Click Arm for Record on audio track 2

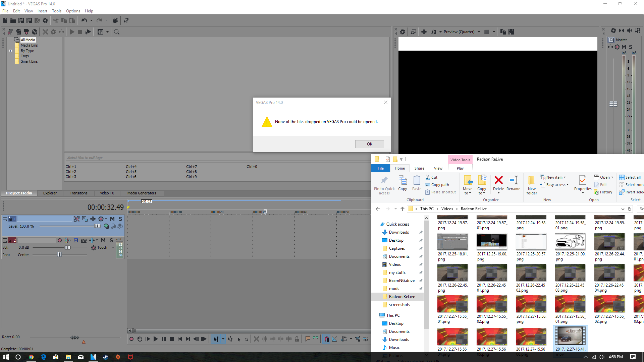pos(60,240)
